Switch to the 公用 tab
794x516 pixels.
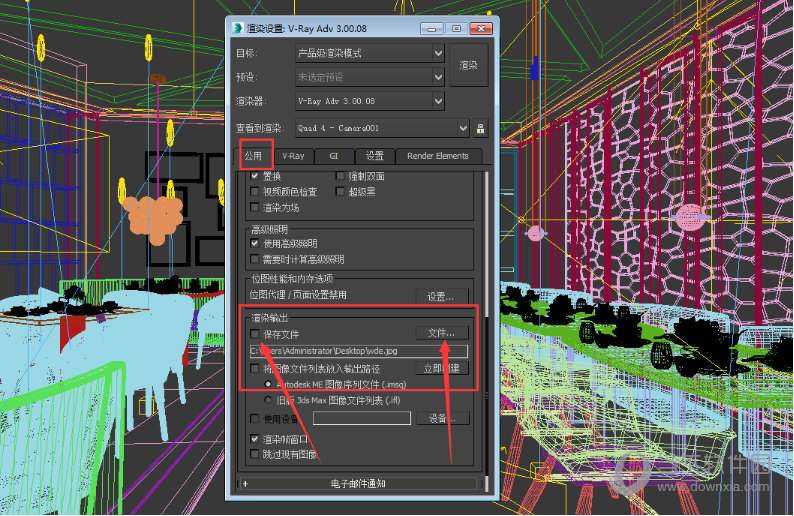[253, 155]
